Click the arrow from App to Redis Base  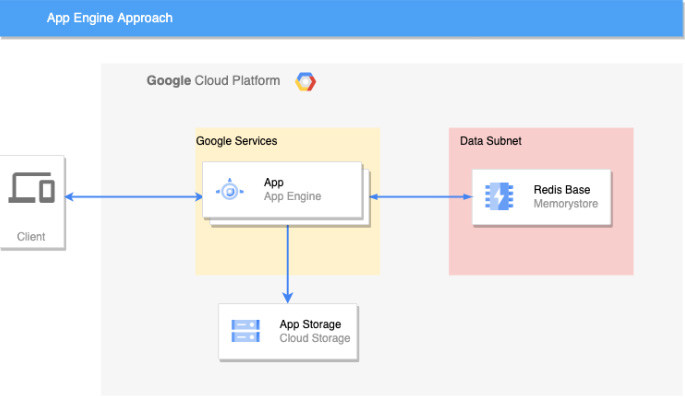(421, 197)
